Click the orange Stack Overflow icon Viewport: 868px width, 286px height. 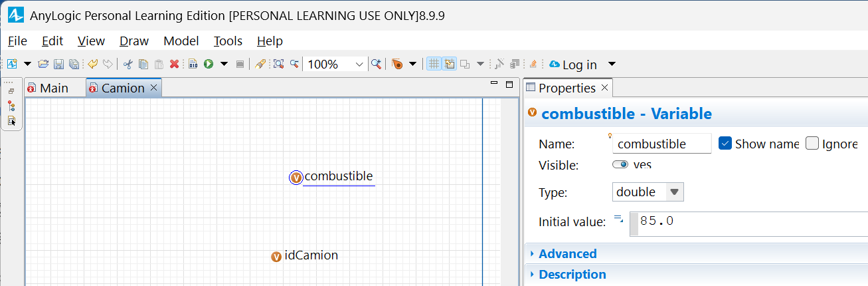click(x=533, y=64)
